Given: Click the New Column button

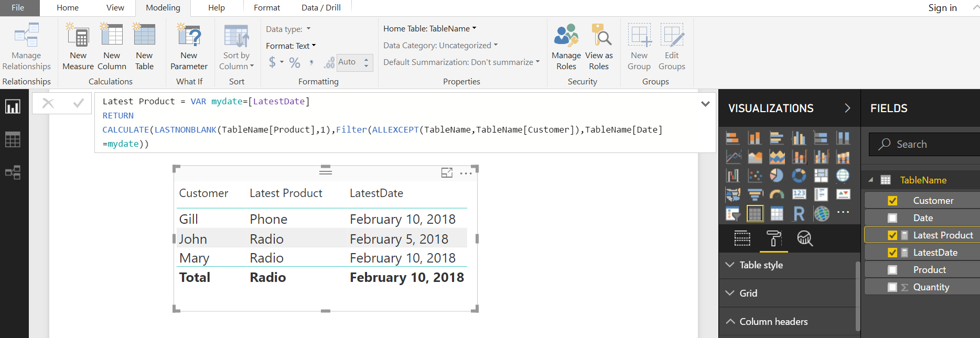Looking at the screenshot, I should (112, 46).
